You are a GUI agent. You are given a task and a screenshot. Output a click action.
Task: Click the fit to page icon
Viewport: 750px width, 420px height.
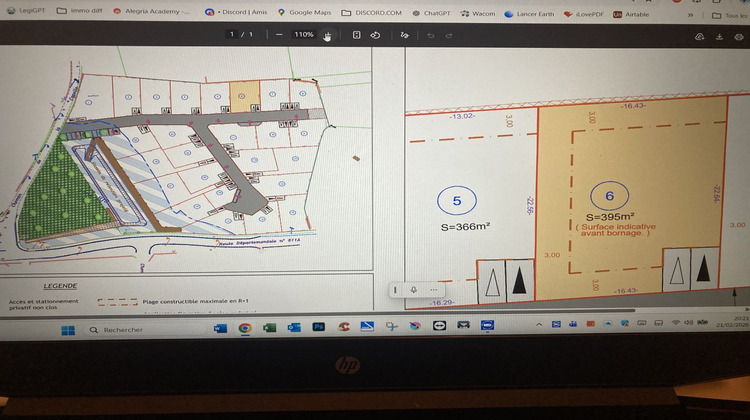tap(356, 34)
